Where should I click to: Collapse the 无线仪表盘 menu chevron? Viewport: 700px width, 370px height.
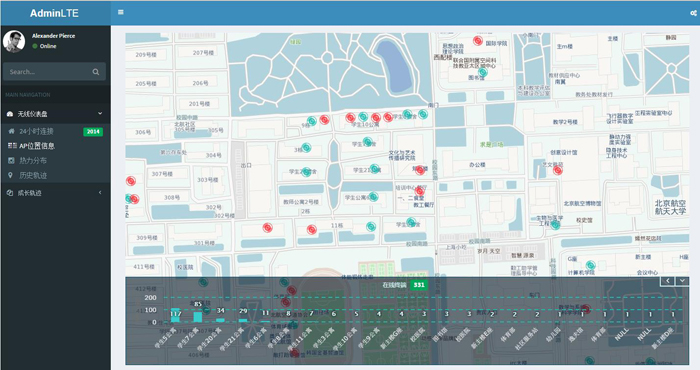(x=100, y=114)
